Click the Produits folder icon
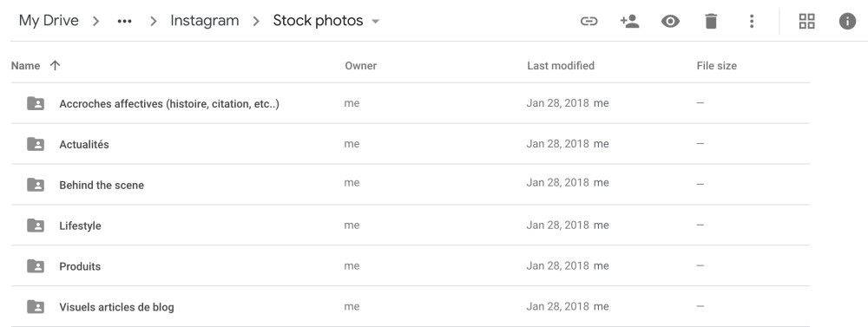Image resolution: width=868 pixels, height=327 pixels. (x=36, y=266)
